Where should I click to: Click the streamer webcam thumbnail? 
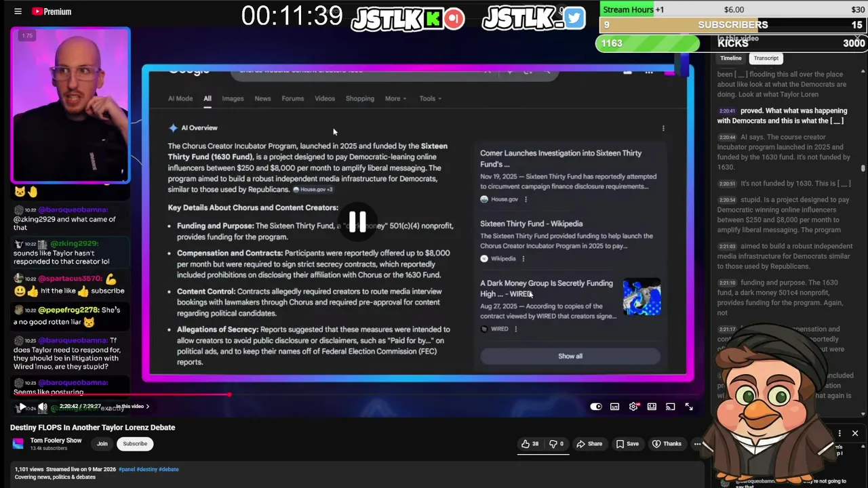71,105
